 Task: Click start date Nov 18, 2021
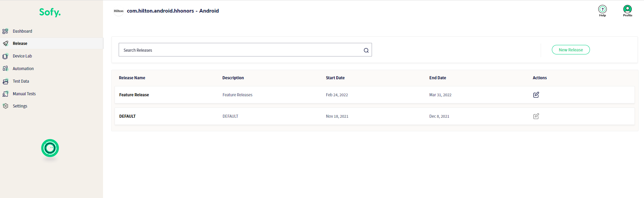[x=337, y=116]
